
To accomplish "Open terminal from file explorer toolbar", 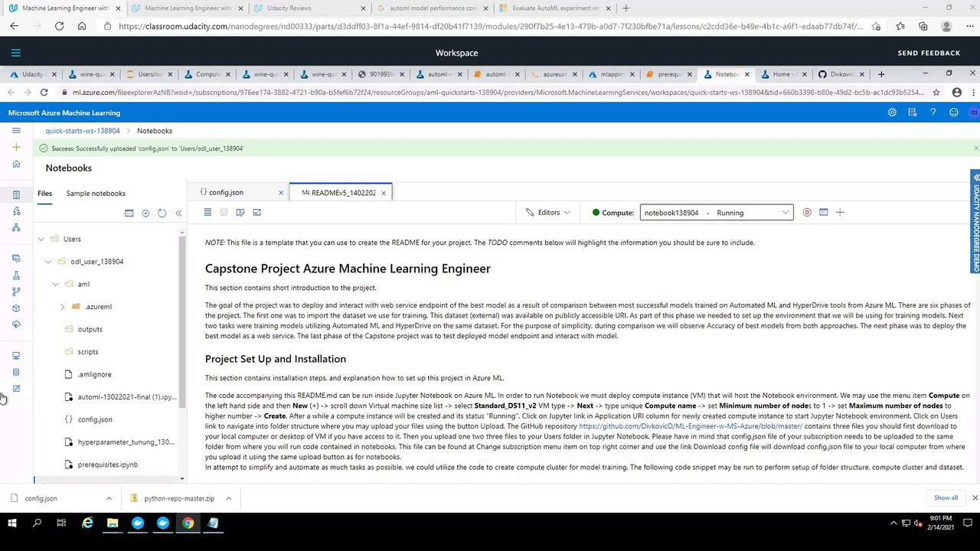I will coord(129,213).
